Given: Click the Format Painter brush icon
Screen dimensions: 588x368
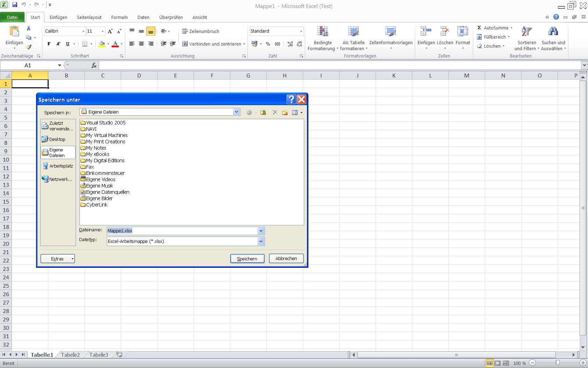Looking at the screenshot, I should coord(29,47).
